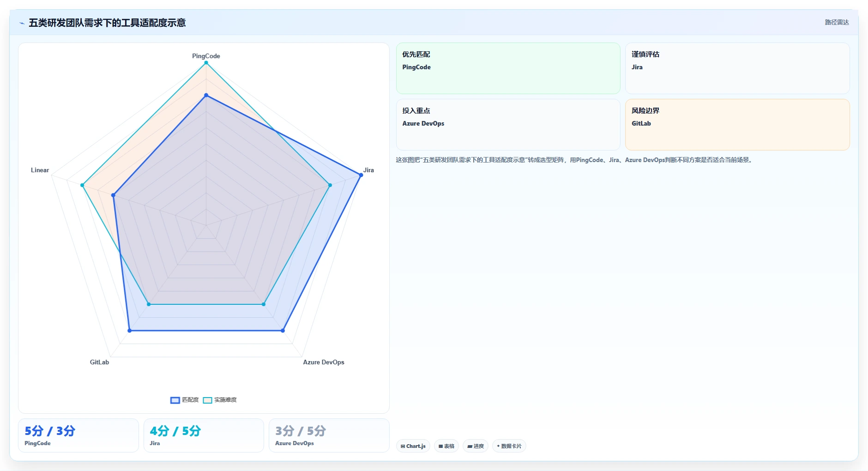Click the teal 实施难度 point on Linear axis
Image resolution: width=868 pixels, height=471 pixels.
point(82,185)
